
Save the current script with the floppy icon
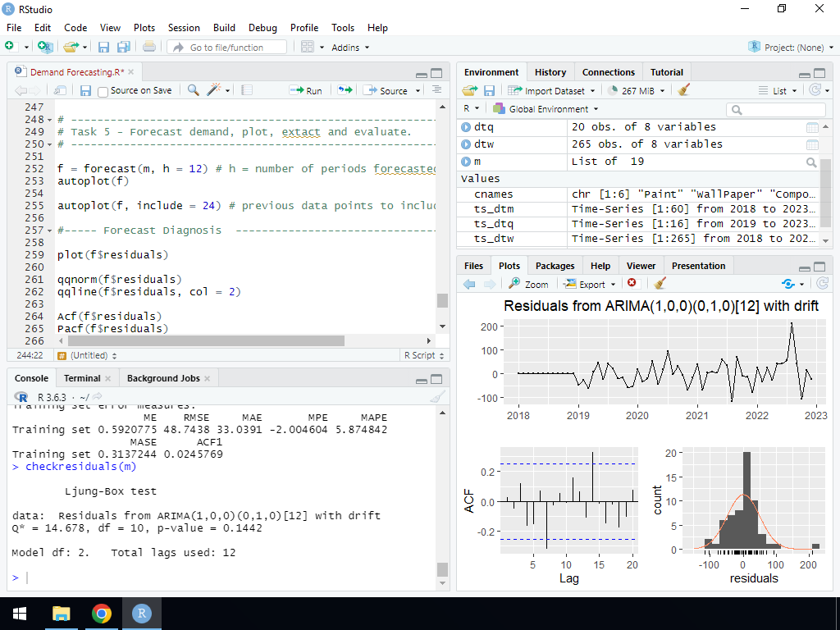coord(83,90)
